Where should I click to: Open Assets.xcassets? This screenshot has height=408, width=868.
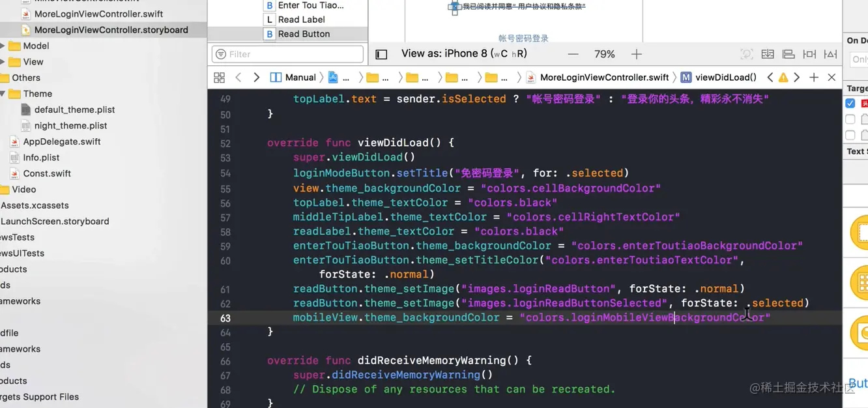click(x=35, y=205)
